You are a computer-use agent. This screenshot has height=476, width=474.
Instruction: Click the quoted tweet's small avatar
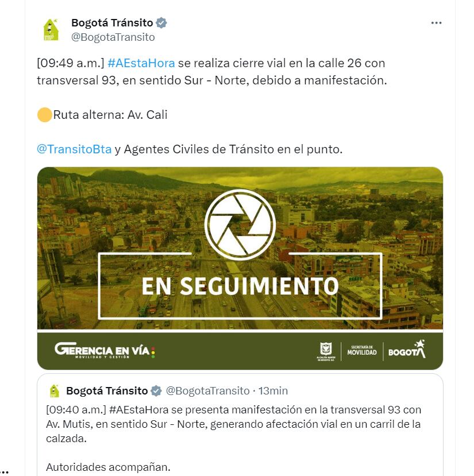tap(54, 391)
